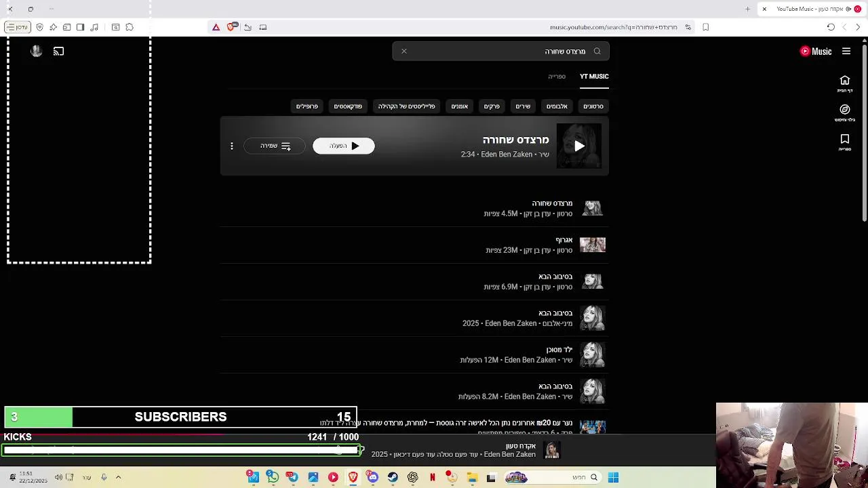Click the white הפעלה play button
Screen dimensions: 868x488
click(x=344, y=146)
